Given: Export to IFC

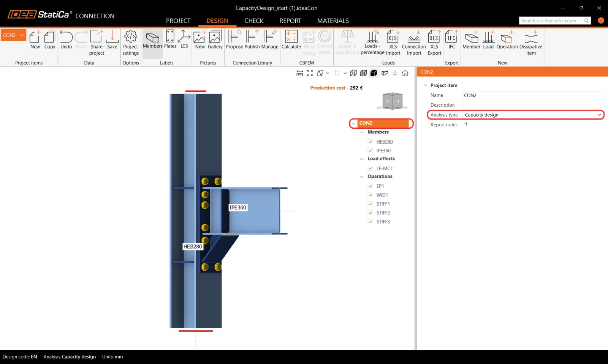Looking at the screenshot, I should pyautogui.click(x=451, y=40).
